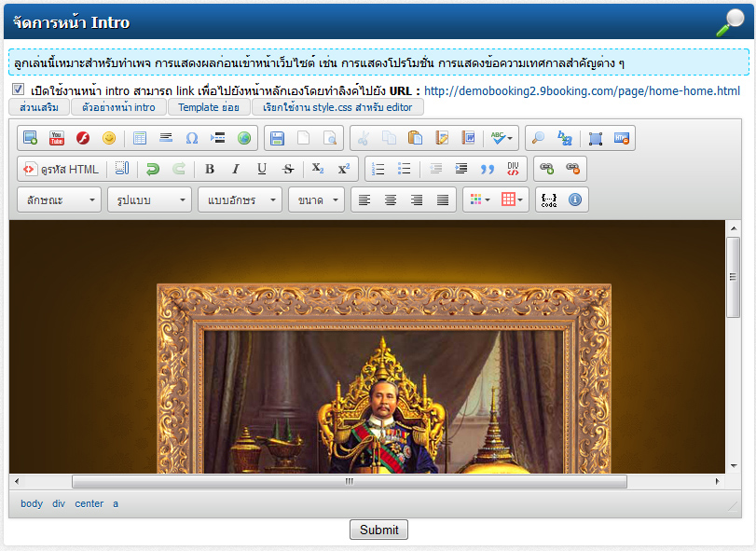Screen dimensions: 756x551
Task: Click the show blocks icon beside the HTML source button
Action: 122,169
